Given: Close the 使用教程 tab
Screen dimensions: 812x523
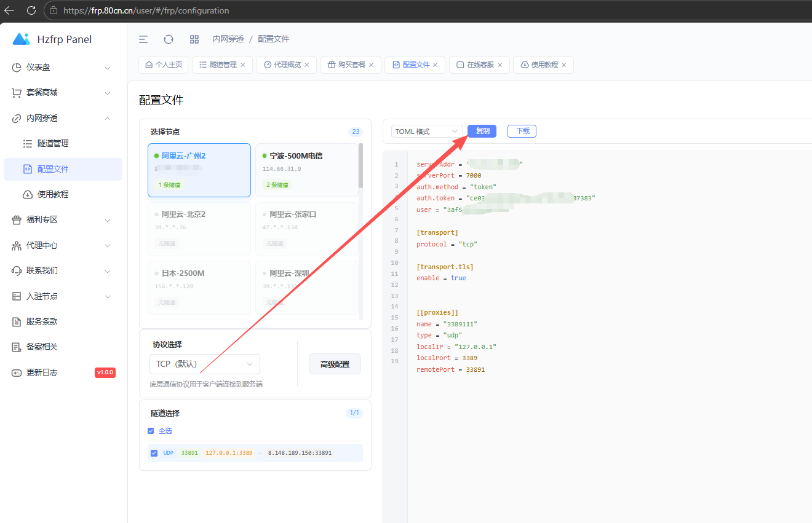Looking at the screenshot, I should click(563, 65).
